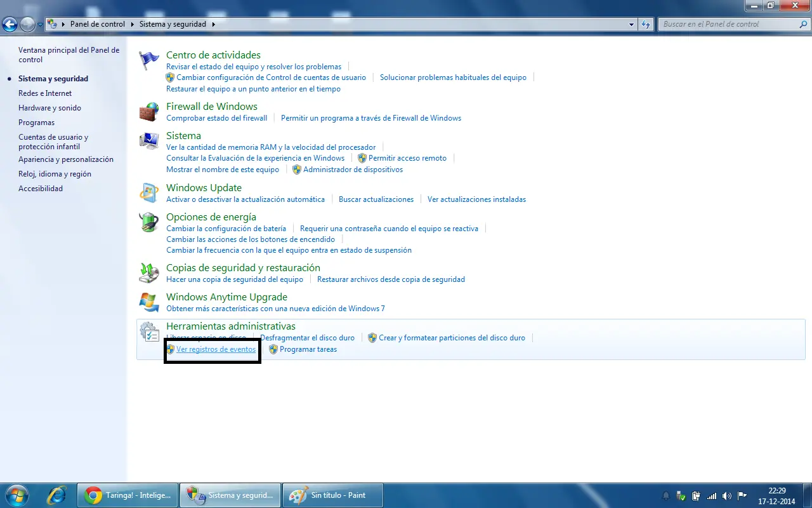The width and height of the screenshot is (812, 508).
Task: Select Hardware y sonido in the sidebar
Action: (x=49, y=108)
